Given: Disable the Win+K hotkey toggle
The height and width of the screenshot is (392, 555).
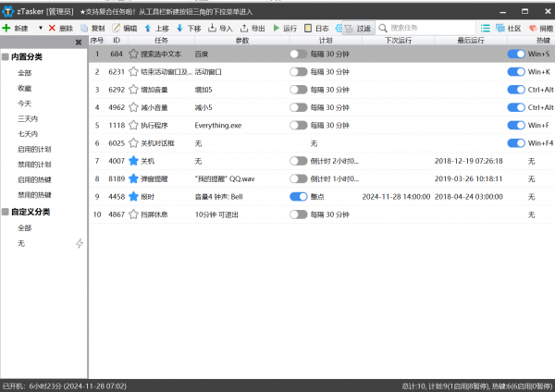Looking at the screenshot, I should tap(516, 72).
